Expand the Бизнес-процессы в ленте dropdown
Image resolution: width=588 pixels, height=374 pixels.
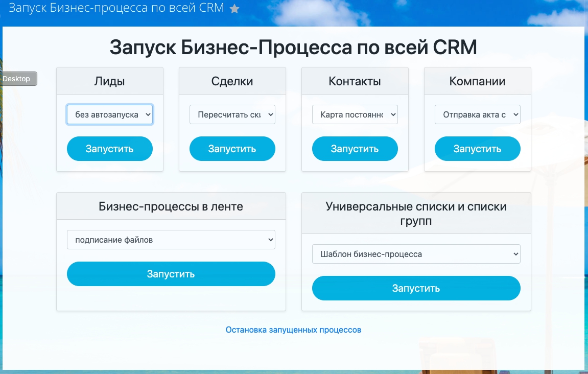click(x=171, y=240)
